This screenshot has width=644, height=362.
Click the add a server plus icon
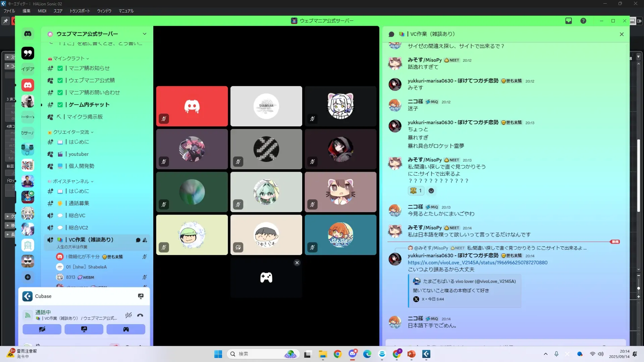(x=28, y=277)
